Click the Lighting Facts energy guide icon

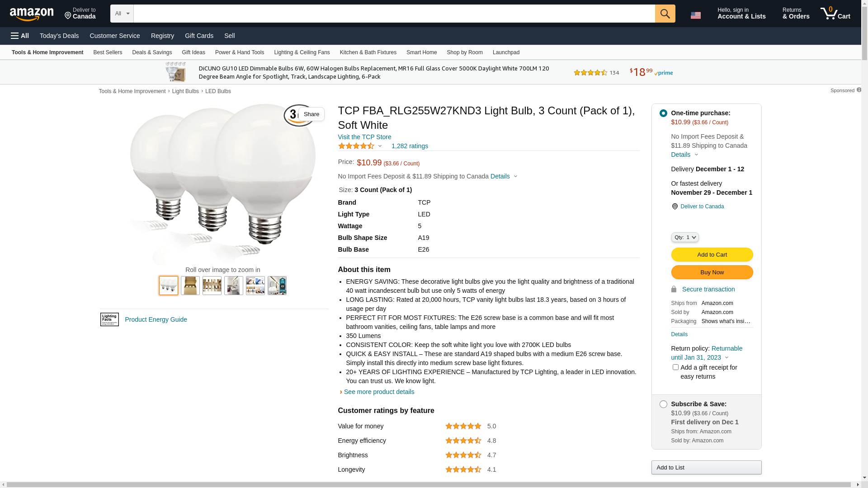point(109,319)
